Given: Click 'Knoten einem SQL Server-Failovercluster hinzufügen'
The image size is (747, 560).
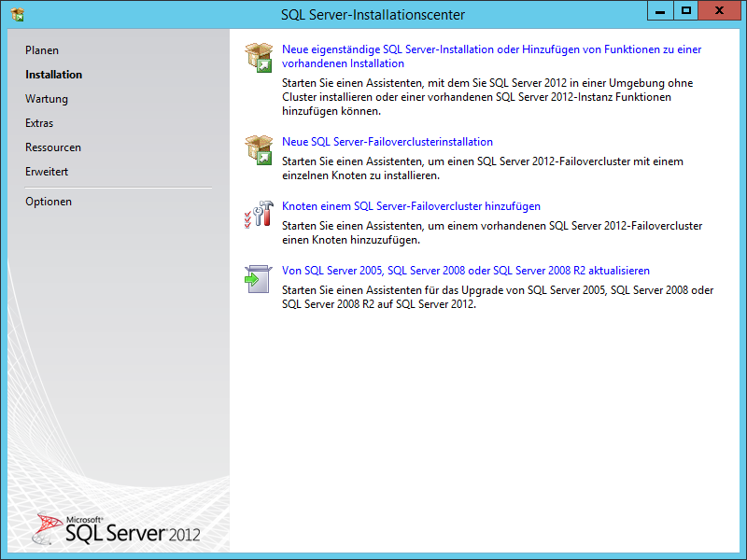Looking at the screenshot, I should point(411,206).
